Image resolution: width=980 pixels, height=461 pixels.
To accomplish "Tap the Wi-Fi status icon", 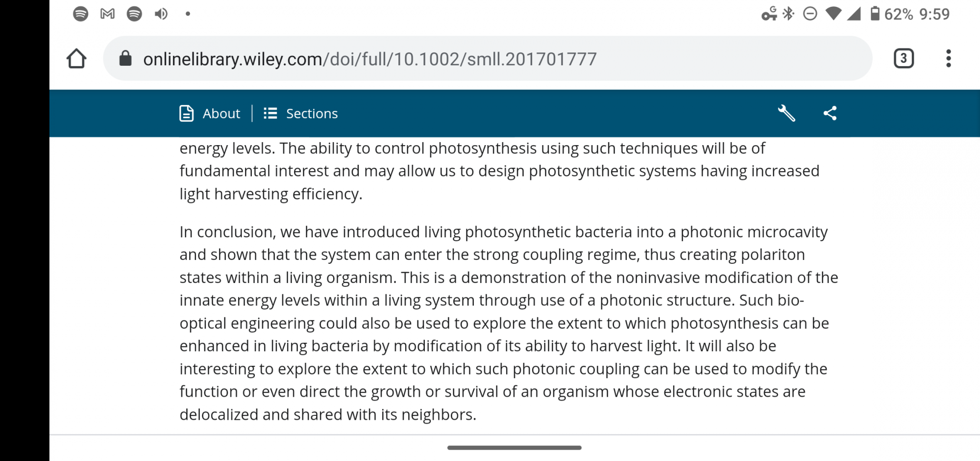I will coord(833,14).
